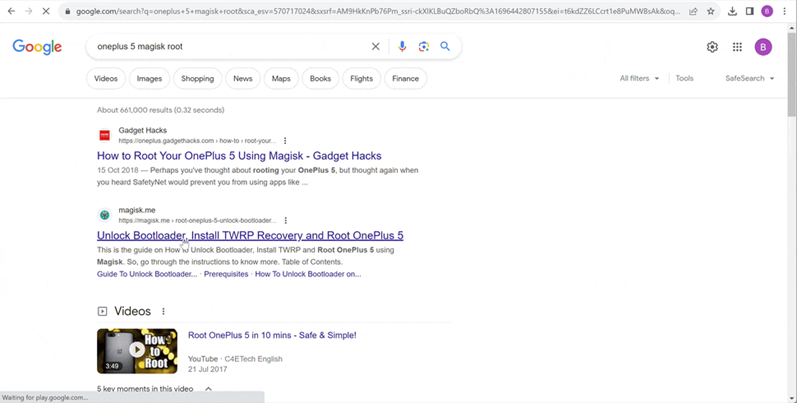Image resolution: width=797 pixels, height=403 pixels.
Task: Clear the search query with X
Action: [x=376, y=47]
